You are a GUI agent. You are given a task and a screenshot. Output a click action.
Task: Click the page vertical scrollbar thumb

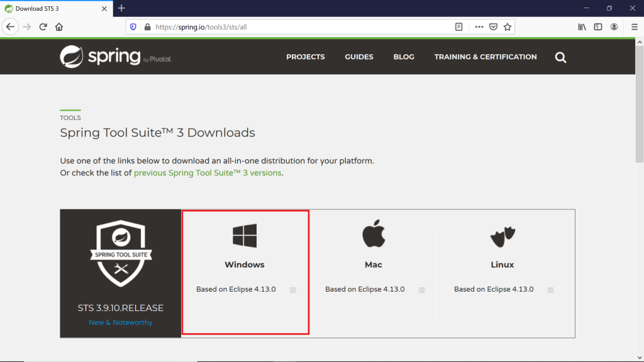[x=640, y=105]
